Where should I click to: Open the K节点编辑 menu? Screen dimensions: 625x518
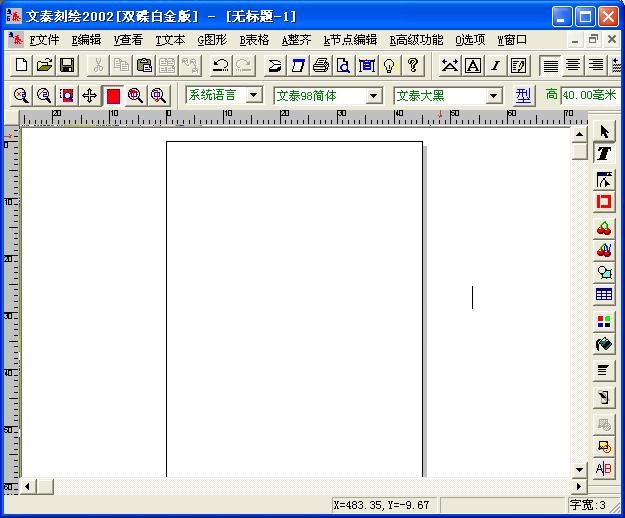coord(350,40)
